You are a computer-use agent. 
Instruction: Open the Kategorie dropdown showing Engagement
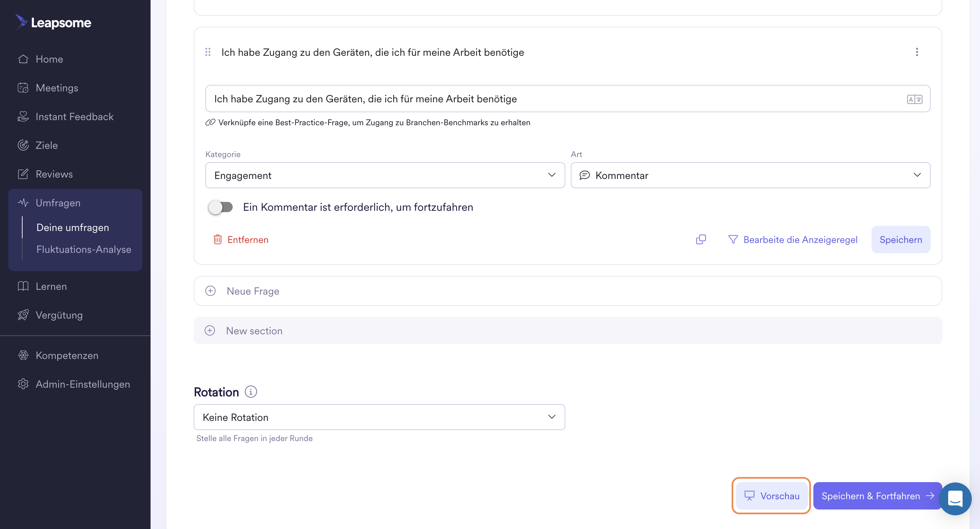click(x=385, y=175)
